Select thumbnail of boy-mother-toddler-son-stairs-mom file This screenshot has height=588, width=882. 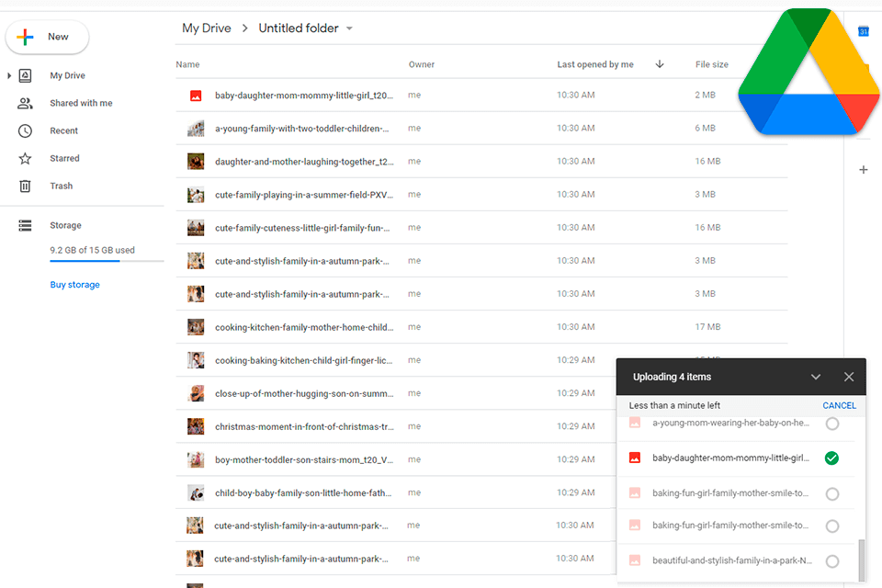196,460
